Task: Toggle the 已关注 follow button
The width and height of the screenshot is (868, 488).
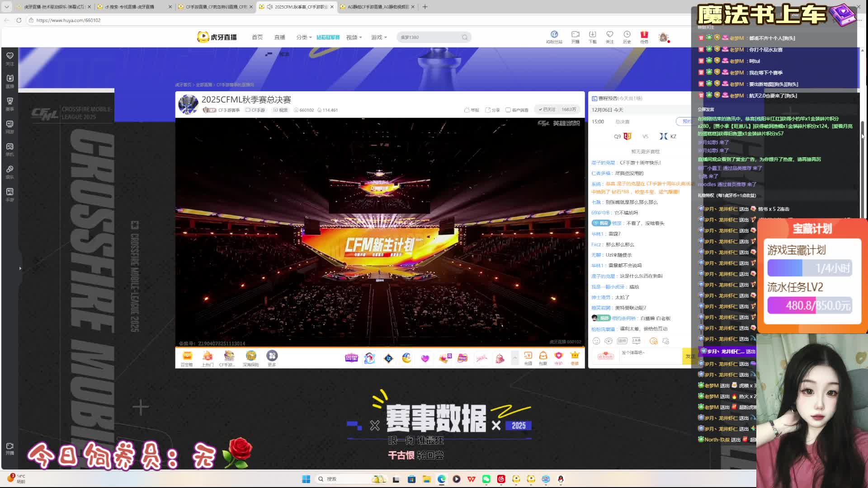Action: (x=547, y=109)
